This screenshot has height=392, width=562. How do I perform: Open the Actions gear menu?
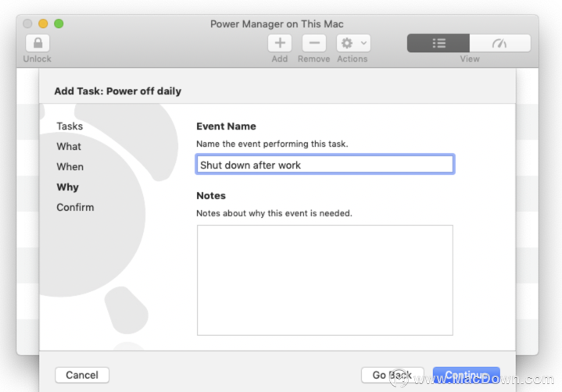point(353,43)
